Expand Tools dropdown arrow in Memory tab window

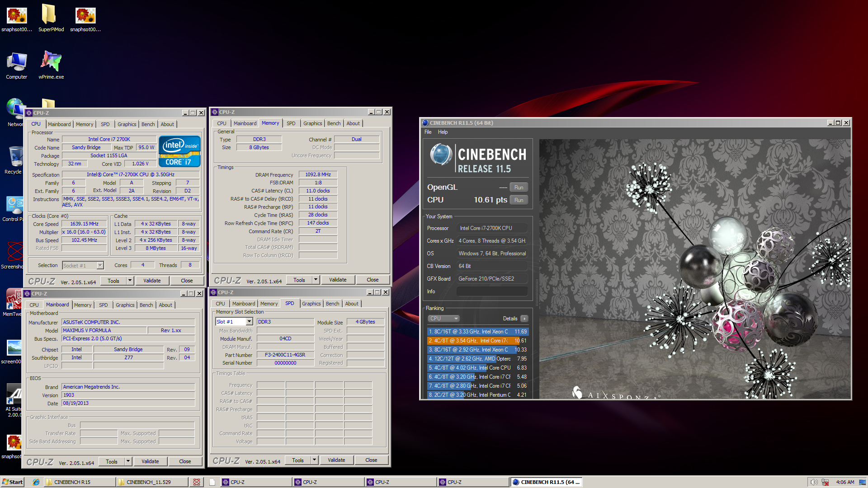click(x=316, y=280)
